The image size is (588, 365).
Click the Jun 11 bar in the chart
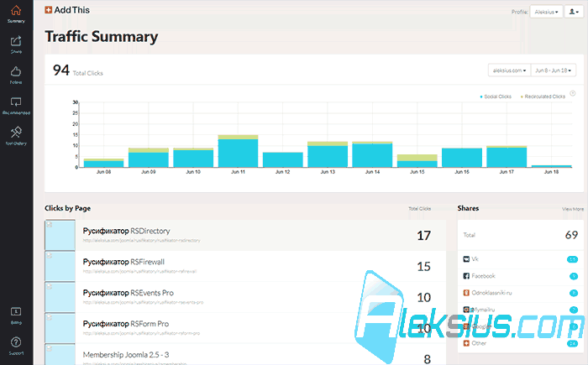tap(238, 151)
